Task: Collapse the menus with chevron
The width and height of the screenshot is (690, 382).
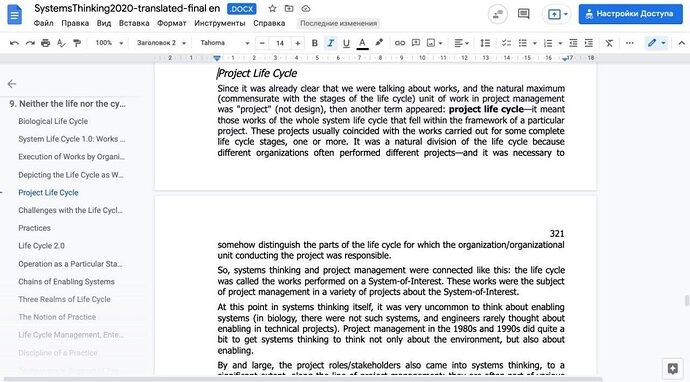Action: click(682, 43)
